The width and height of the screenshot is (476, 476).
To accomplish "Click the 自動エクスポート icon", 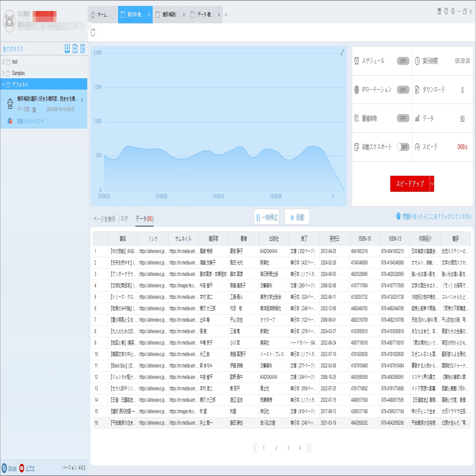I will click(x=357, y=147).
